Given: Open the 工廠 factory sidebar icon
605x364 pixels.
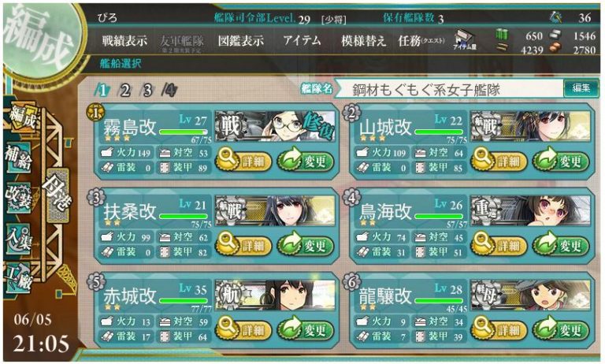Looking at the screenshot, I should coord(18,278).
